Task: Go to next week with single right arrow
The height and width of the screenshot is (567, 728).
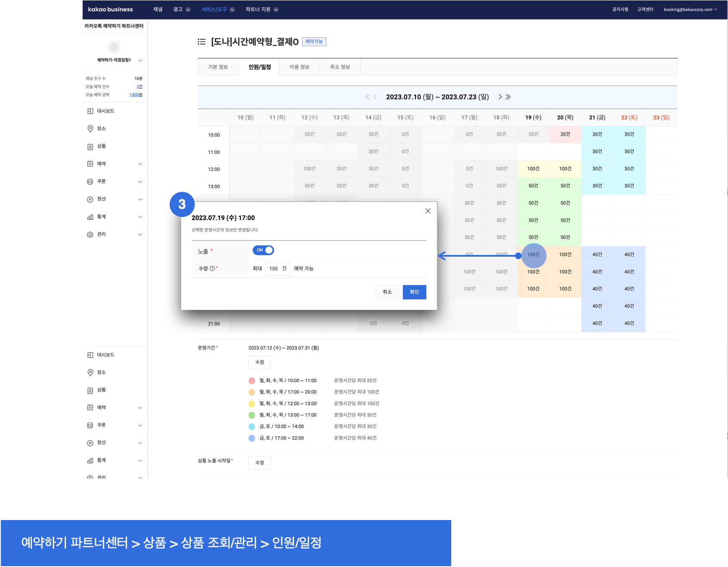Action: pyautogui.click(x=500, y=97)
